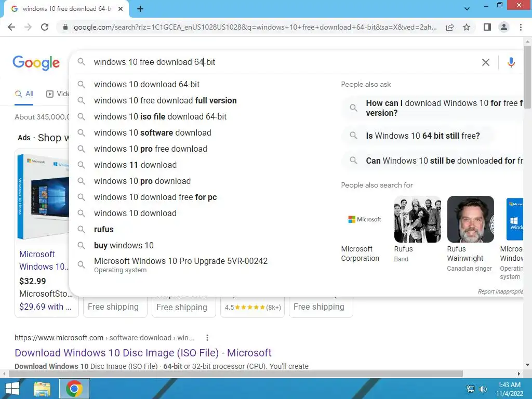Open Microsoft Windows 10 shopping ad link
Image resolution: width=532 pixels, height=399 pixels.
44,260
